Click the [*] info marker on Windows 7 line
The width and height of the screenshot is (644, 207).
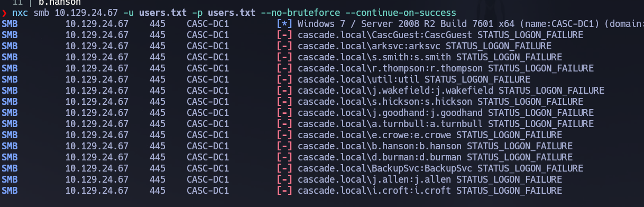[x=284, y=24]
